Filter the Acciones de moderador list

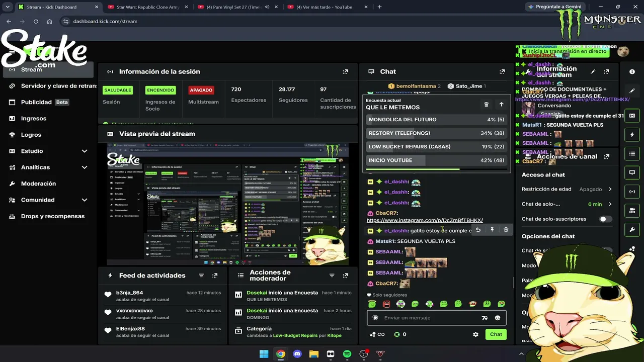click(332, 276)
